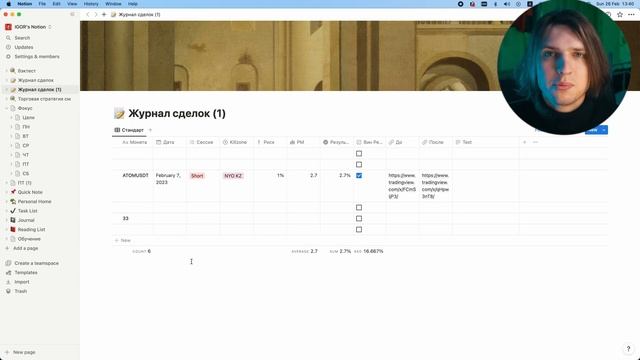Collapse the sidebar with the double-arrow icon
This screenshot has width=640, height=360.
click(x=72, y=14)
